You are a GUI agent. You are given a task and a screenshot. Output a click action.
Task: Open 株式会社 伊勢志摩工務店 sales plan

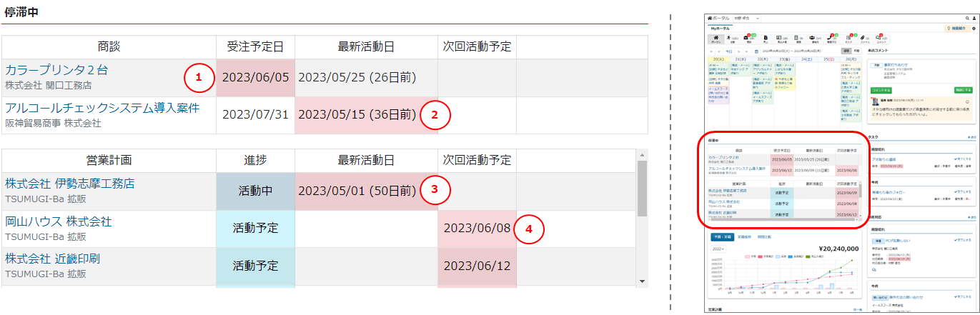point(69,184)
